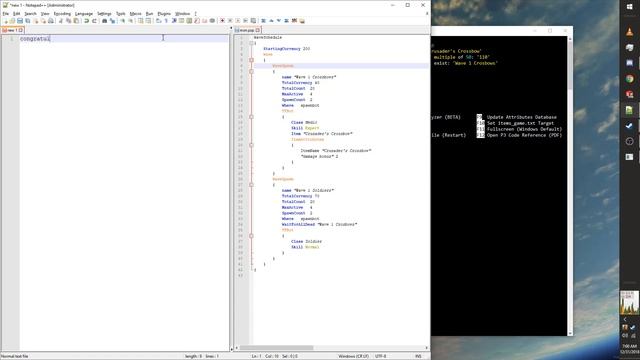Screen dimensions: 640x360
Task: Open the Plugins menu
Action: (164, 13)
